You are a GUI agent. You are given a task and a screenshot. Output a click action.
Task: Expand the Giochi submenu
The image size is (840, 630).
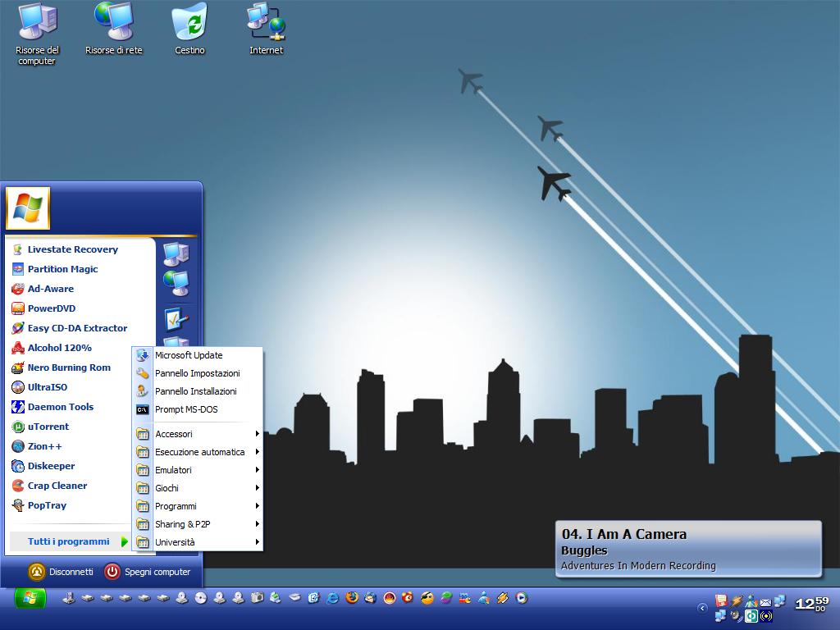click(x=198, y=488)
